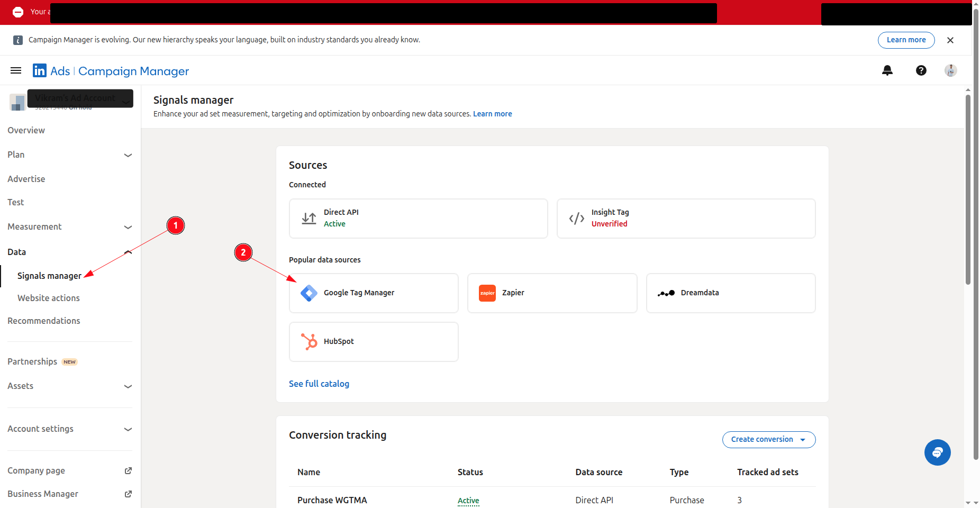Open the chat support bubble

pos(938,452)
